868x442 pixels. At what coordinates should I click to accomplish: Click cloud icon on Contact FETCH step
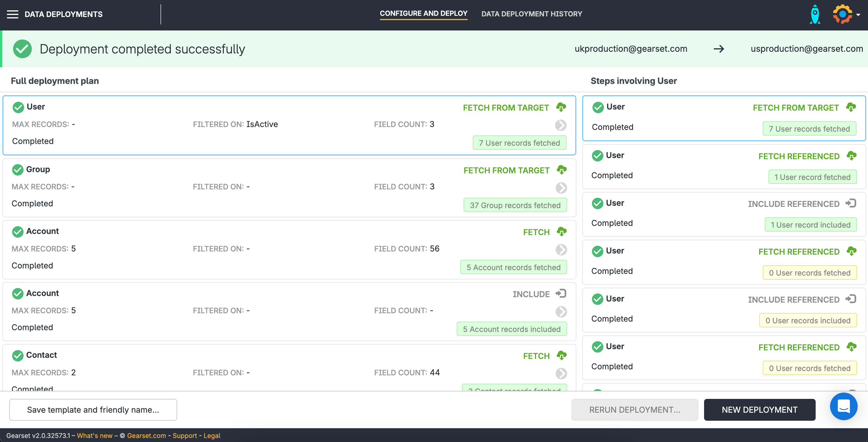(561, 355)
